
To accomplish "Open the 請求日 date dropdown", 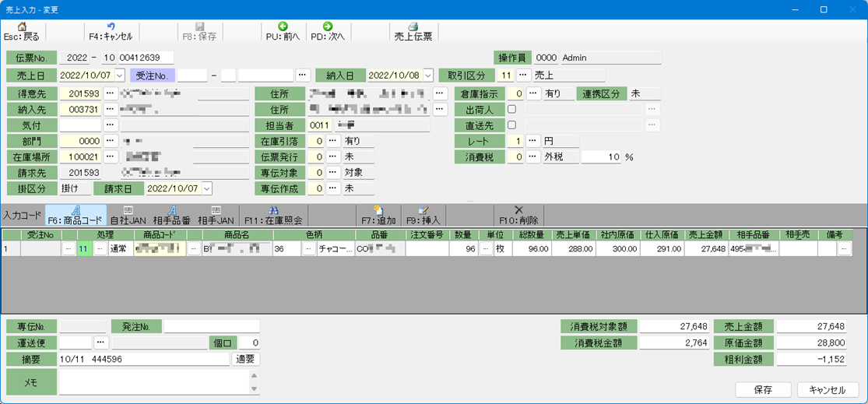I will pyautogui.click(x=206, y=188).
